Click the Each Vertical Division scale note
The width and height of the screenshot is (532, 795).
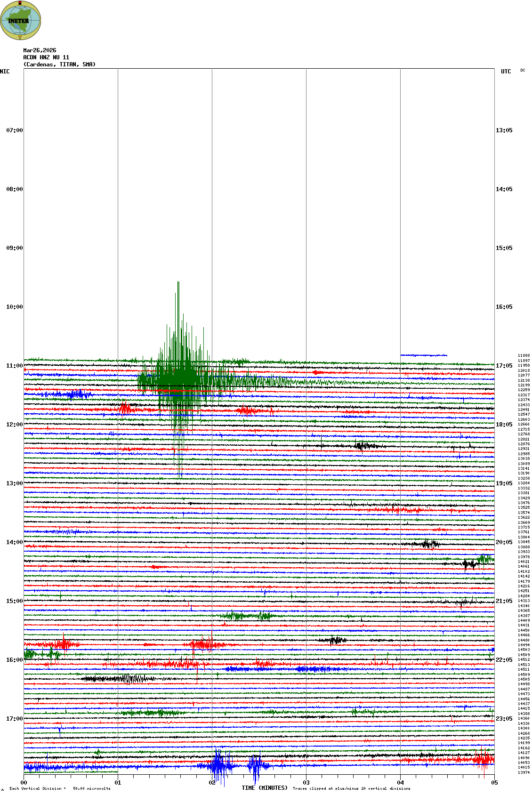click(60, 788)
